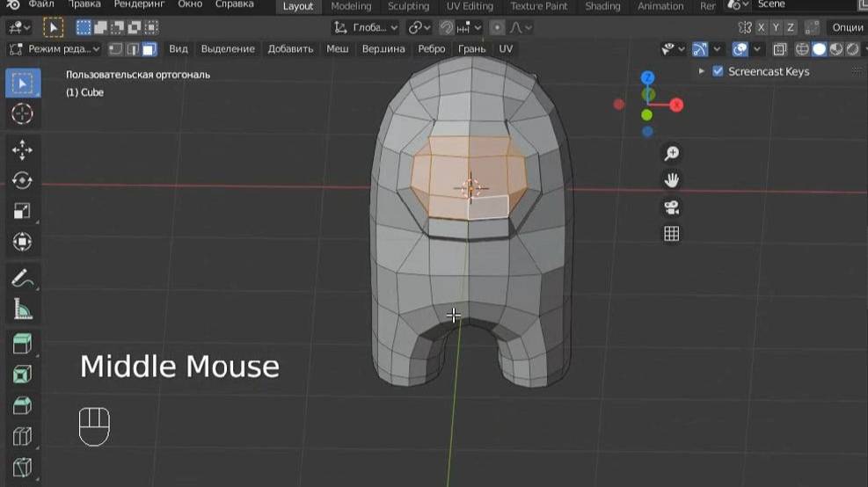Select the Select Box tool
The image size is (868, 487).
pyautogui.click(x=23, y=83)
